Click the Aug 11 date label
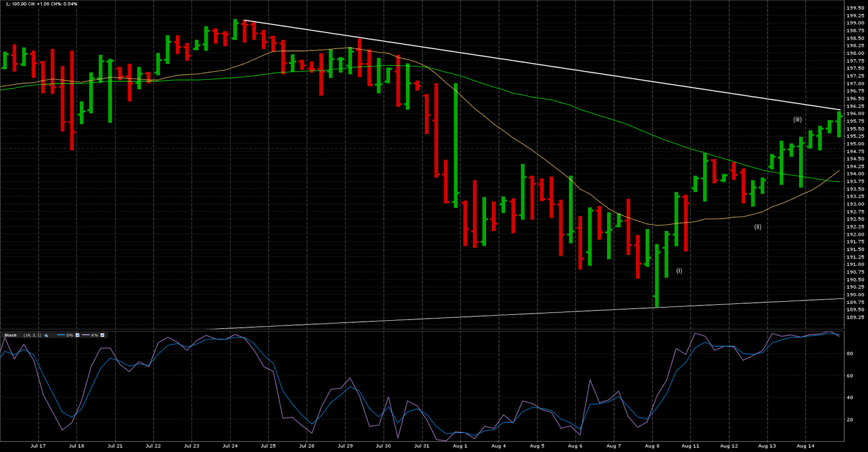Viewport: 868px width, 452px height. (691, 446)
